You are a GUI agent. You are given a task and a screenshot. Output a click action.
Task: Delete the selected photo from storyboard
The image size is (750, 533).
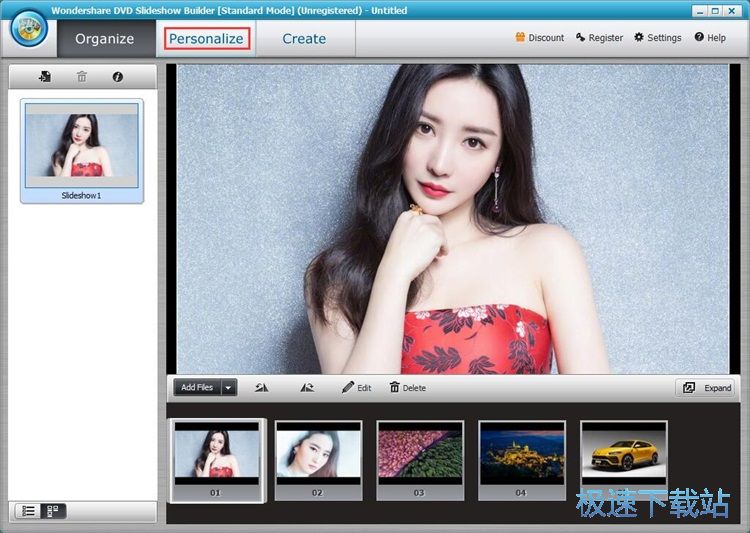point(407,388)
